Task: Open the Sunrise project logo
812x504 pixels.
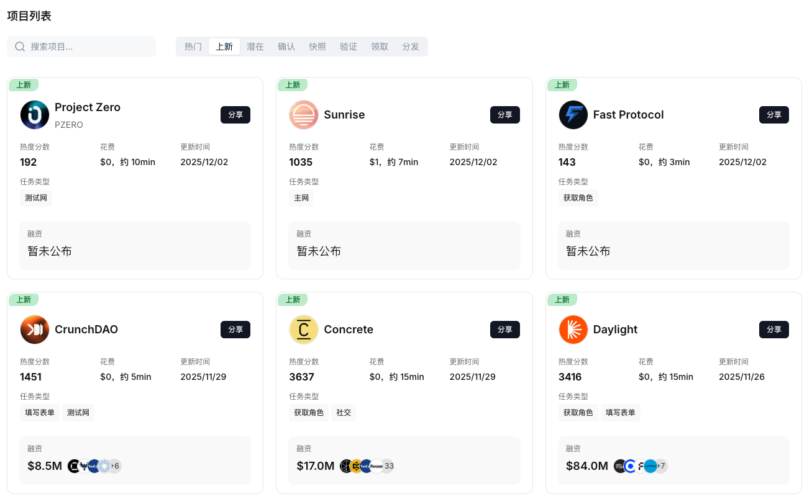Action: click(x=303, y=115)
